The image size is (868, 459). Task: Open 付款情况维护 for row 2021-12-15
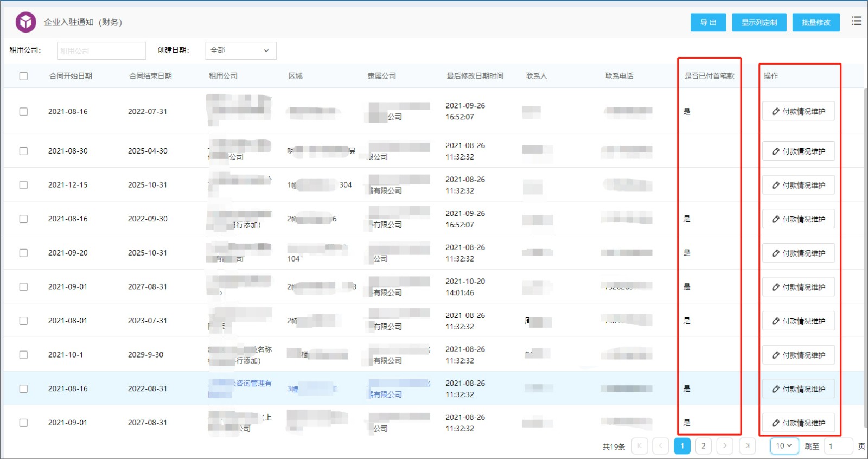pyautogui.click(x=799, y=185)
